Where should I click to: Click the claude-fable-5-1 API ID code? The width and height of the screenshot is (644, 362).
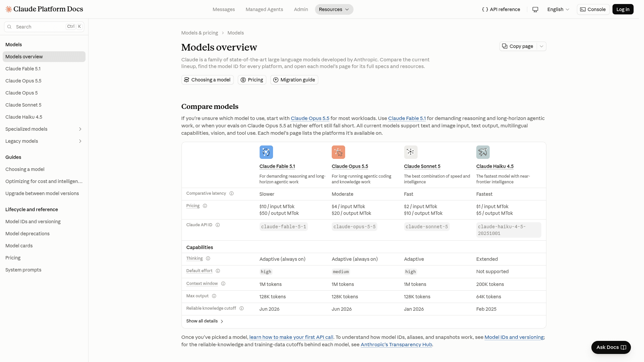283,227
